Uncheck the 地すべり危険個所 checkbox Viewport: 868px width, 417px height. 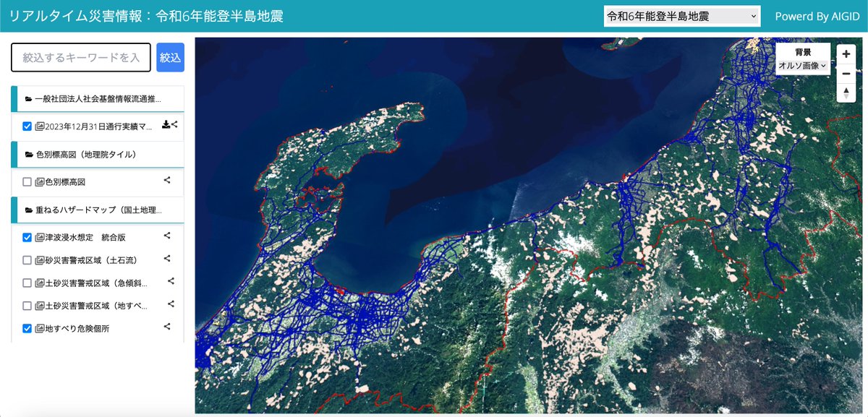pos(27,329)
